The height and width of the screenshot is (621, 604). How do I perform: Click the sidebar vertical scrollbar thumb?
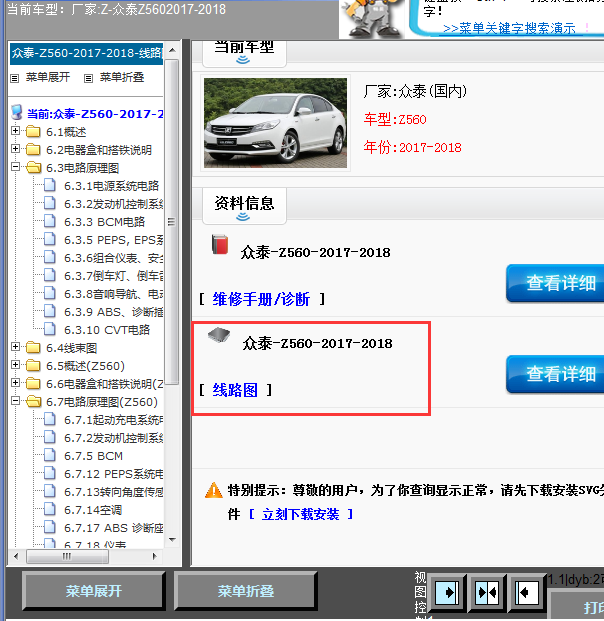pos(171,222)
